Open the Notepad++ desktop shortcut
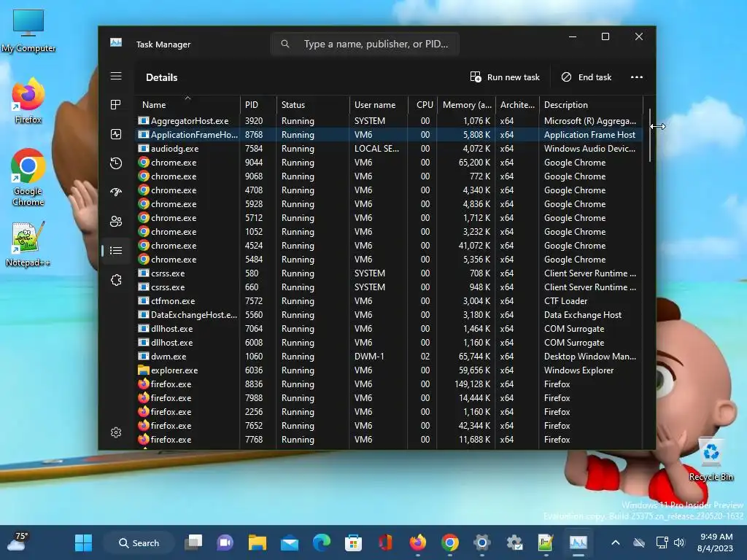Screen dimensions: 747x560 pyautogui.click(x=28, y=244)
